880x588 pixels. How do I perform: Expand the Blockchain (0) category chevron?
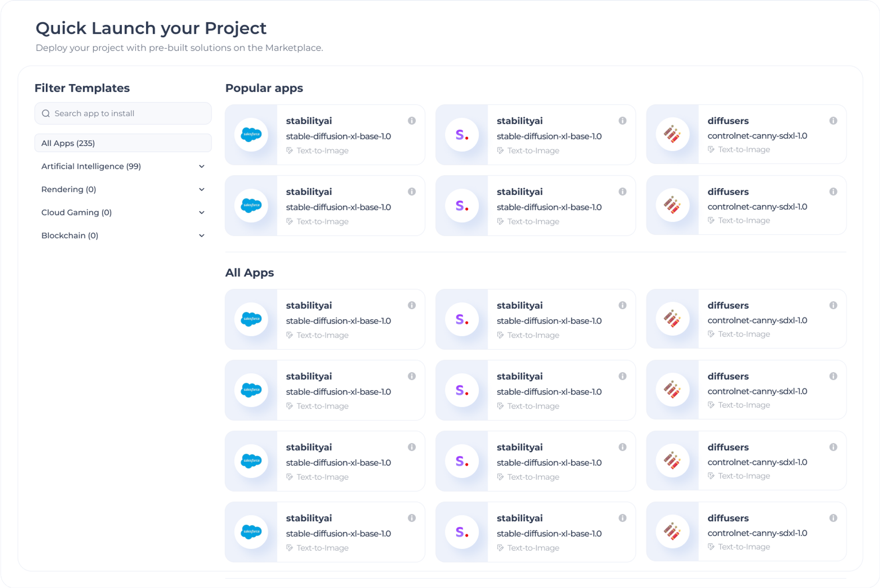[202, 236]
